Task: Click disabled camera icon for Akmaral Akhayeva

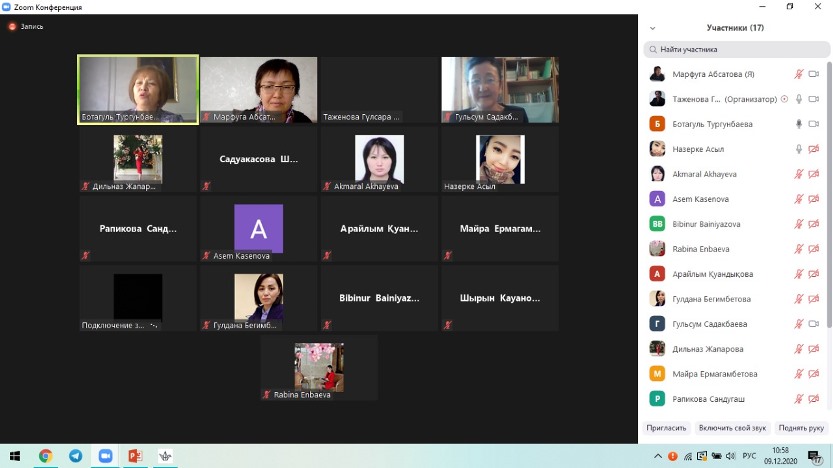Action: pyautogui.click(x=814, y=174)
